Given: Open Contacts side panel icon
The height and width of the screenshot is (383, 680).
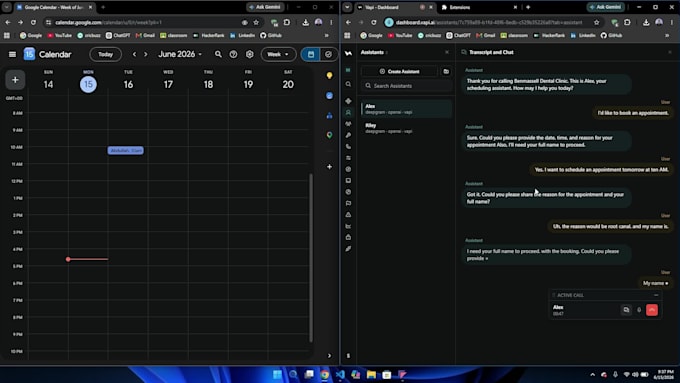Looking at the screenshot, I should tap(330, 115).
